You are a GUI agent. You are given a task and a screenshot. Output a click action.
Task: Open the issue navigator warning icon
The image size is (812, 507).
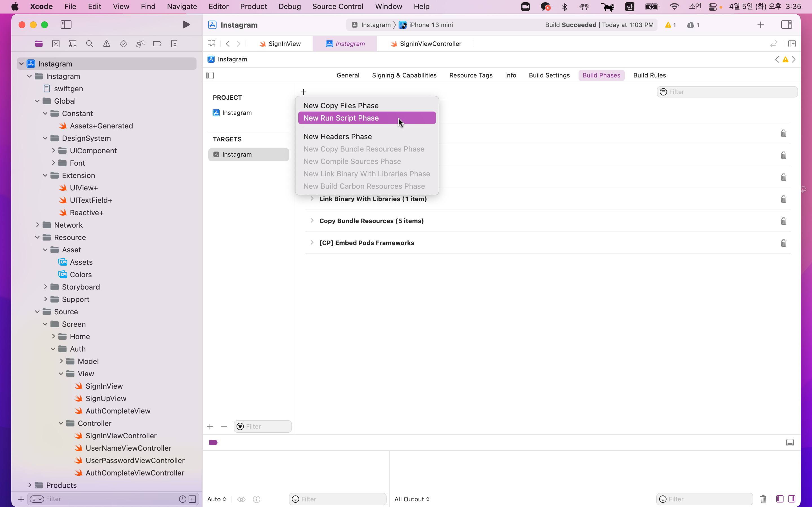point(106,44)
